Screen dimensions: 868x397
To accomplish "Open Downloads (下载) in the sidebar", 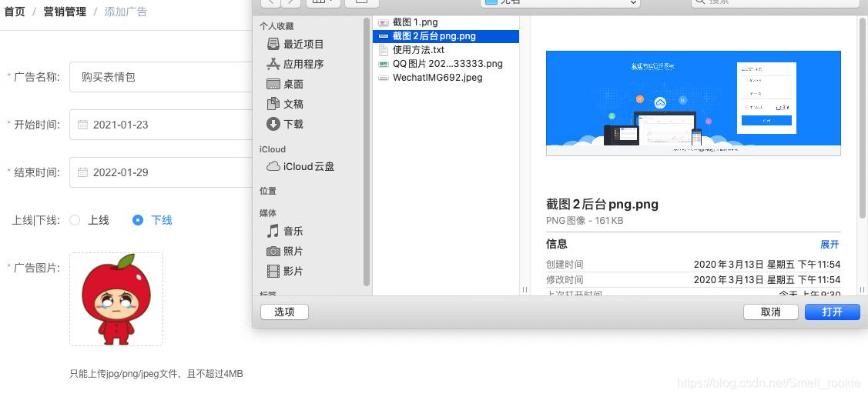I will (x=293, y=125).
